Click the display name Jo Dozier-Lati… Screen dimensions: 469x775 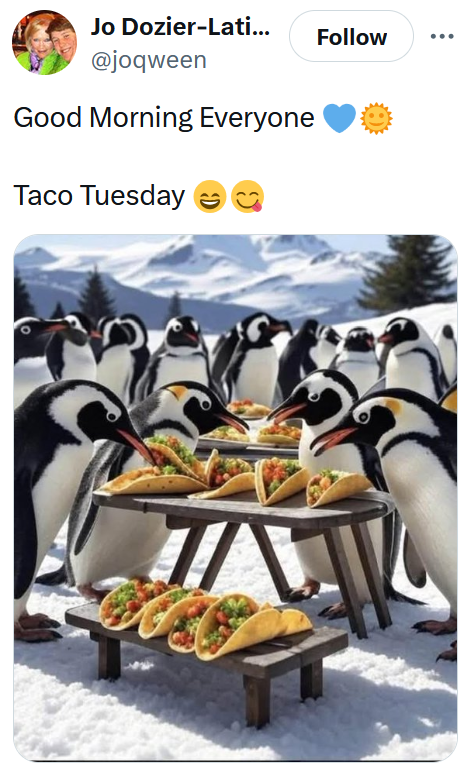pyautogui.click(x=180, y=27)
